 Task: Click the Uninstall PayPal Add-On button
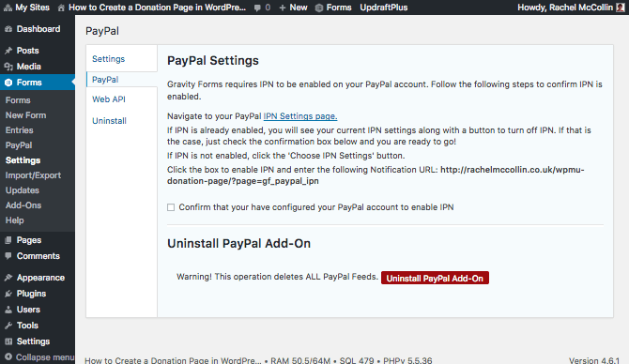tap(435, 279)
